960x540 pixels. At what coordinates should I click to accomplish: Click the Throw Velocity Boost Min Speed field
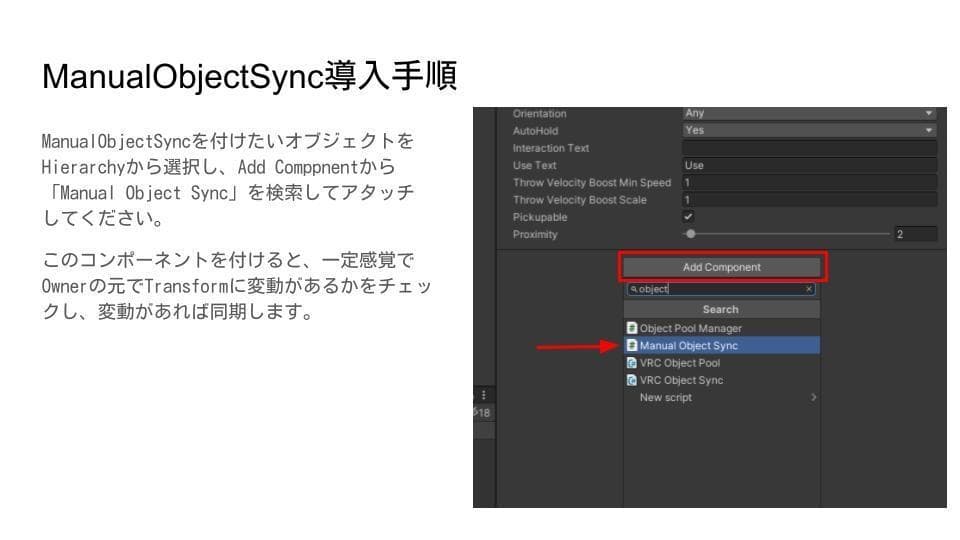808,183
